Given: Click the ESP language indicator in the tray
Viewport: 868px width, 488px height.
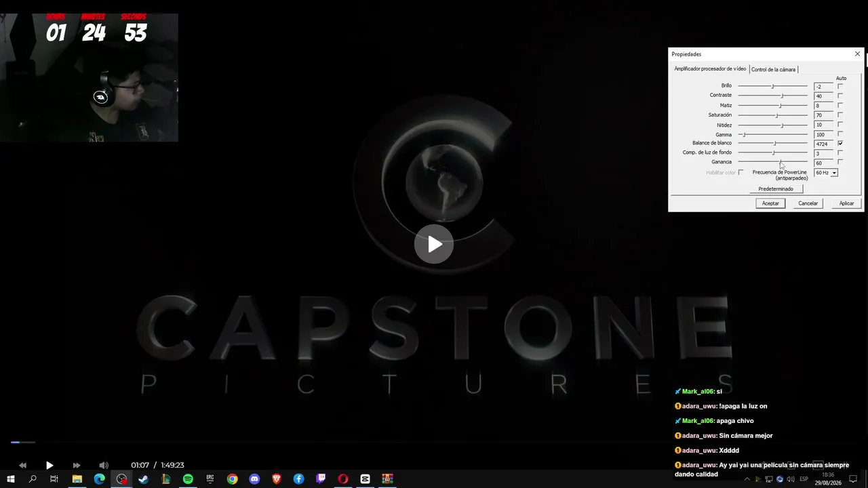Looking at the screenshot, I should [x=804, y=479].
